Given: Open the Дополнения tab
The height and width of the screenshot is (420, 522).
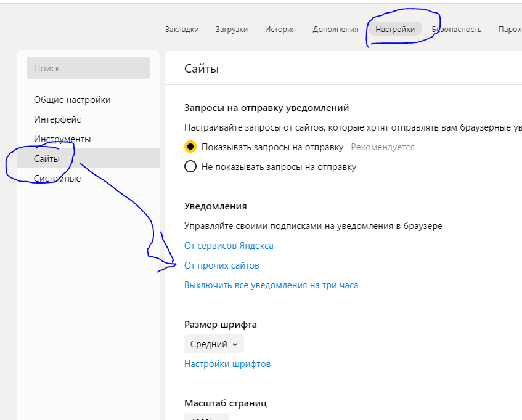Looking at the screenshot, I should pos(335,29).
